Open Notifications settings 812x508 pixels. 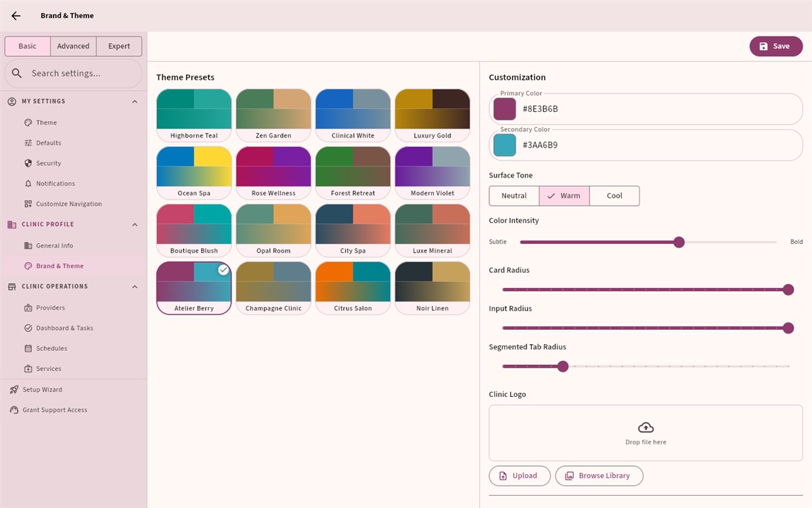pos(73,184)
